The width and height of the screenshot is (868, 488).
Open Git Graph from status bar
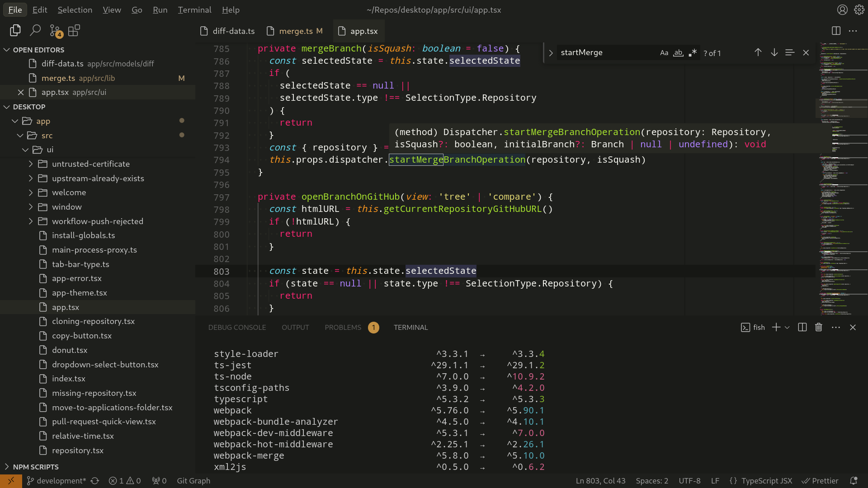pyautogui.click(x=193, y=481)
